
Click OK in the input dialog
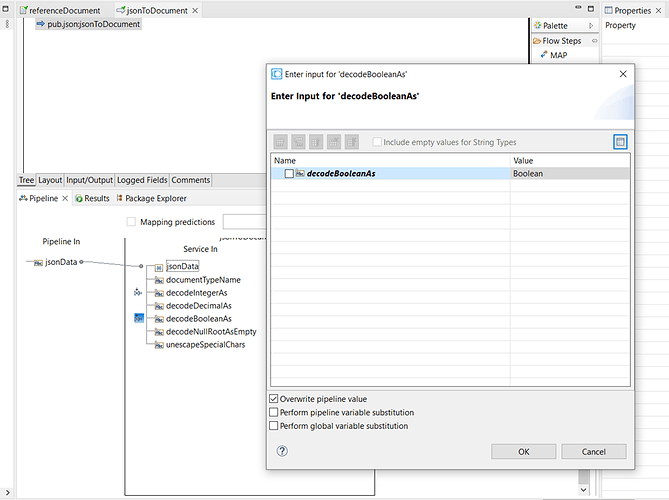524,452
